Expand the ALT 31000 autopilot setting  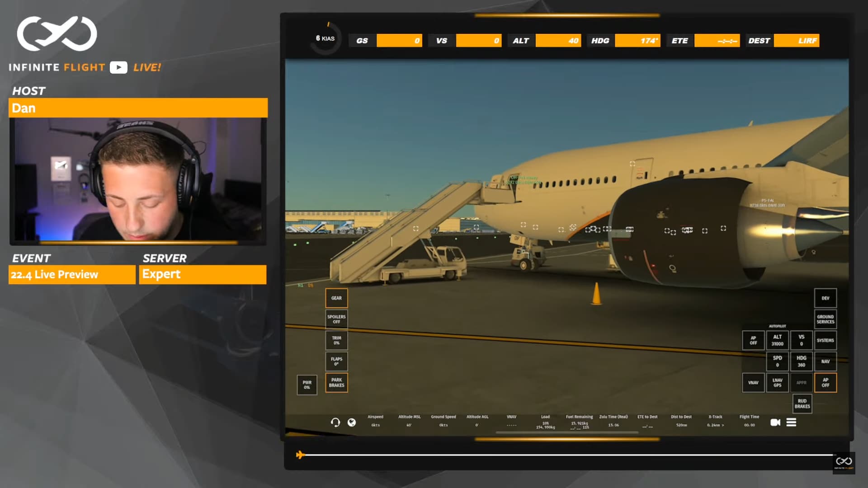tap(777, 340)
